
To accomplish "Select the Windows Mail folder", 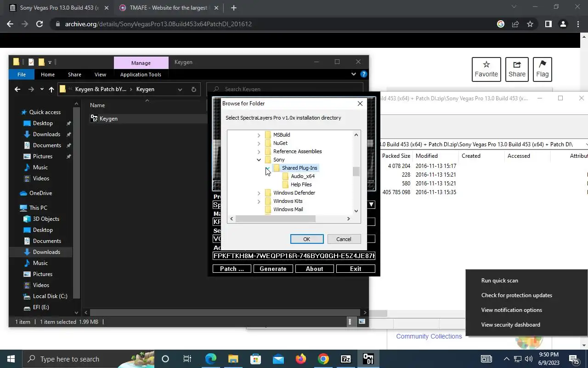I will pos(288,209).
